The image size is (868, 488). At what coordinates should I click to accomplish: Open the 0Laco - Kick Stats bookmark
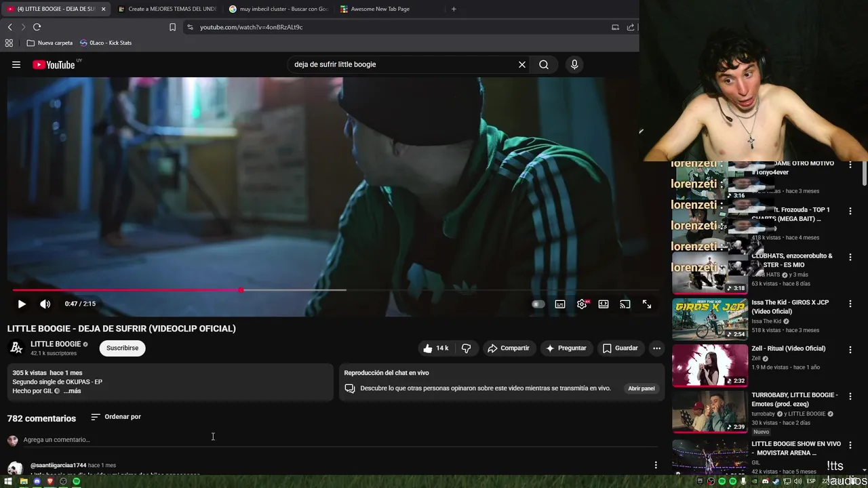(106, 43)
